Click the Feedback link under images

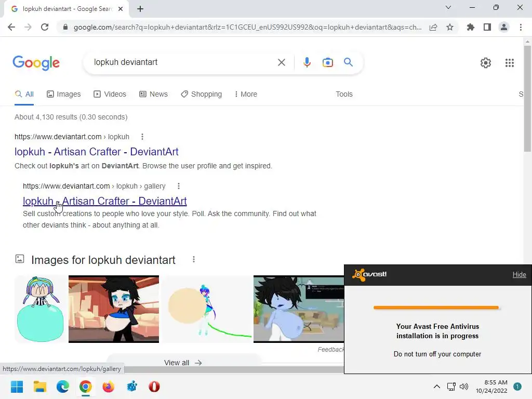[x=331, y=350]
